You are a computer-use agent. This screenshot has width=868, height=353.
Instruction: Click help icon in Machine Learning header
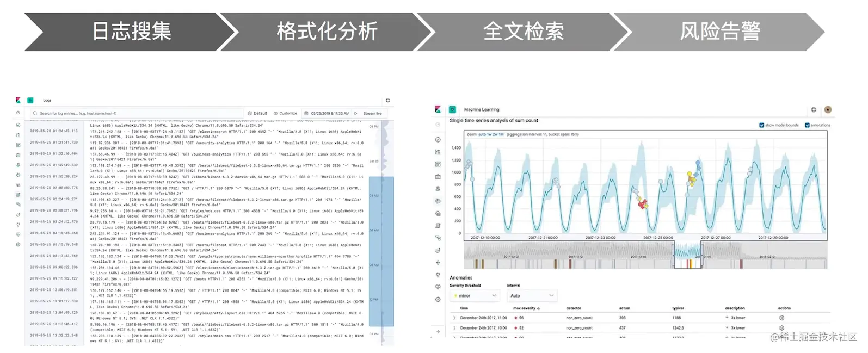[x=814, y=109]
